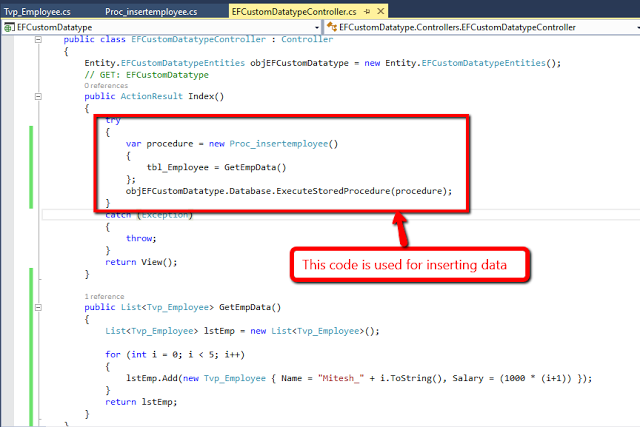Click the EFCustomDatatype project icon in navigation bar
This screenshot has height=427, width=640.
pos(9,27)
